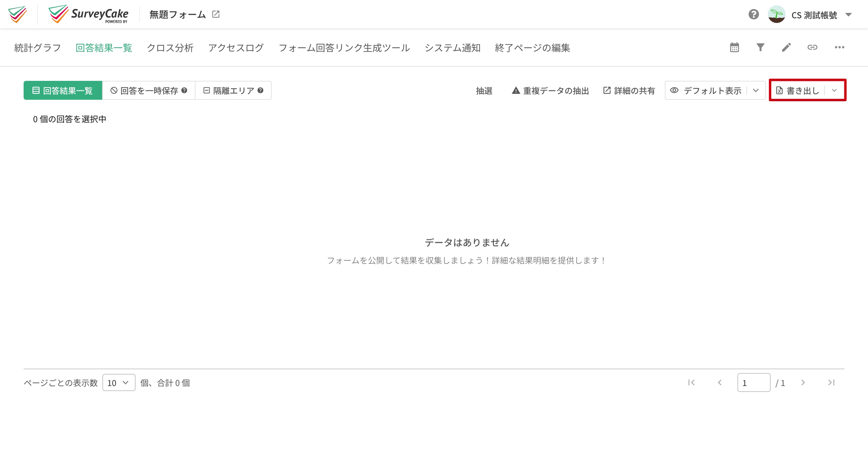Click the chain link icon

(812, 47)
